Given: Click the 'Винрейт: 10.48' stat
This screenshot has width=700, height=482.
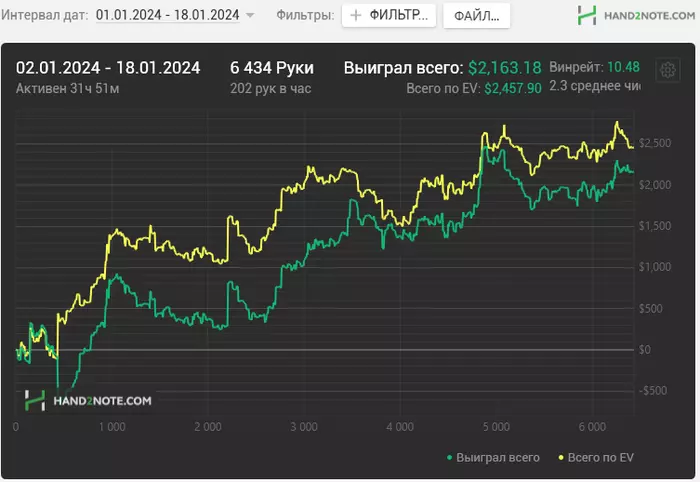Looking at the screenshot, I should click(x=594, y=67).
